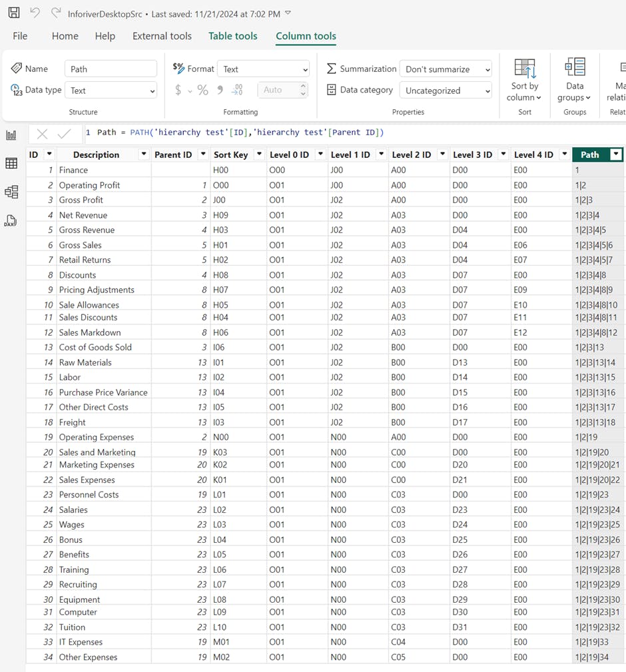Increase decimal places with stepper arrow
Image resolution: width=626 pixels, height=672 pixels.
pyautogui.click(x=303, y=86)
